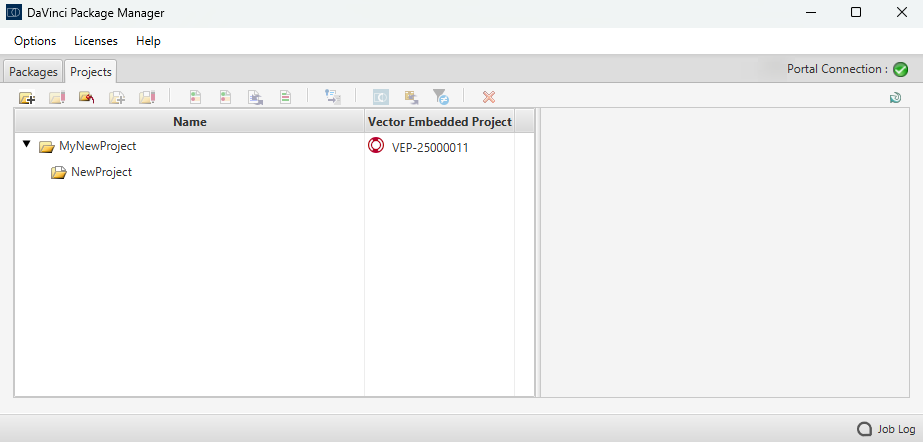Image resolution: width=923 pixels, height=442 pixels.
Task: Click the Vector Embedded Project column header
Action: (440, 122)
